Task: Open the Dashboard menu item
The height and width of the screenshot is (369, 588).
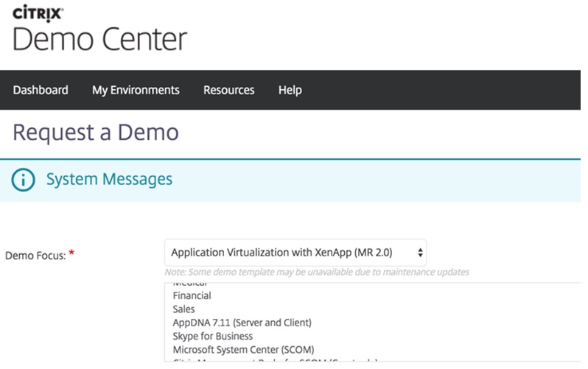Action: [41, 90]
